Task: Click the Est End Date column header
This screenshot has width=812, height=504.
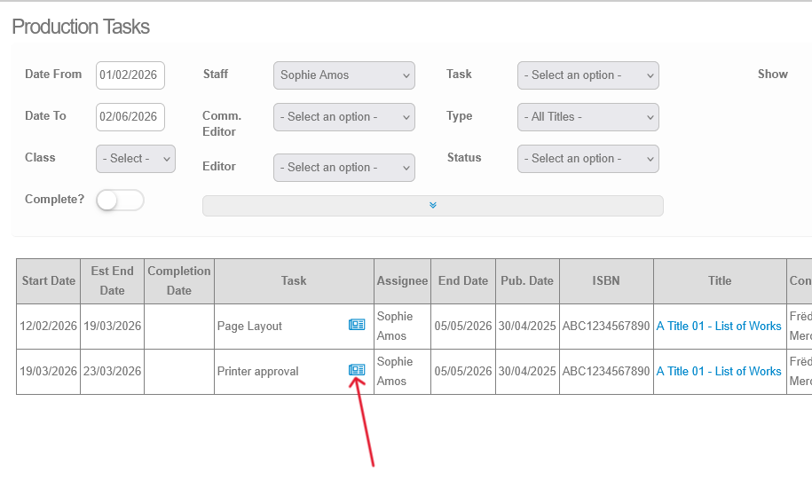Action: (x=112, y=280)
